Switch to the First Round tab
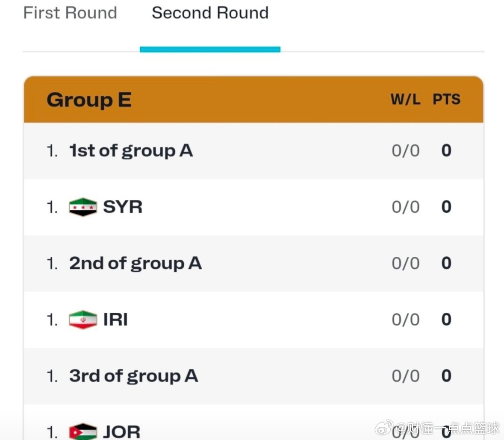 70,13
